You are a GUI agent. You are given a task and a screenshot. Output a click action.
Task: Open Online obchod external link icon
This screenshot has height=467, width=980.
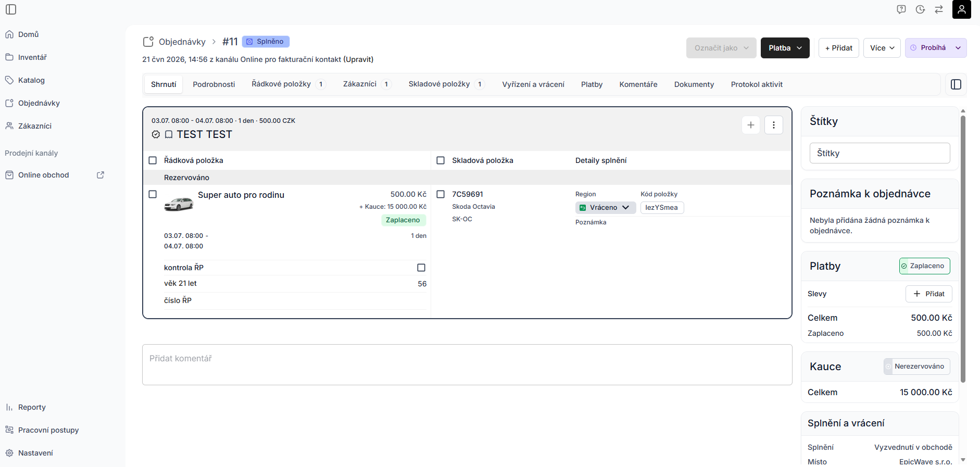(100, 175)
